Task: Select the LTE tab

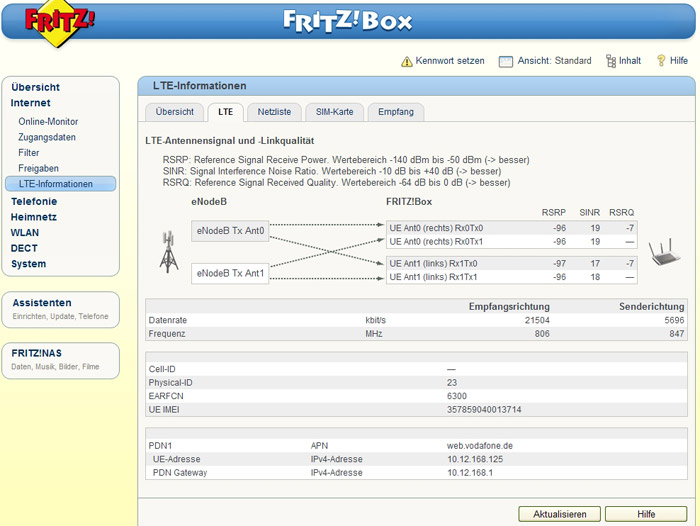Action: [x=225, y=112]
